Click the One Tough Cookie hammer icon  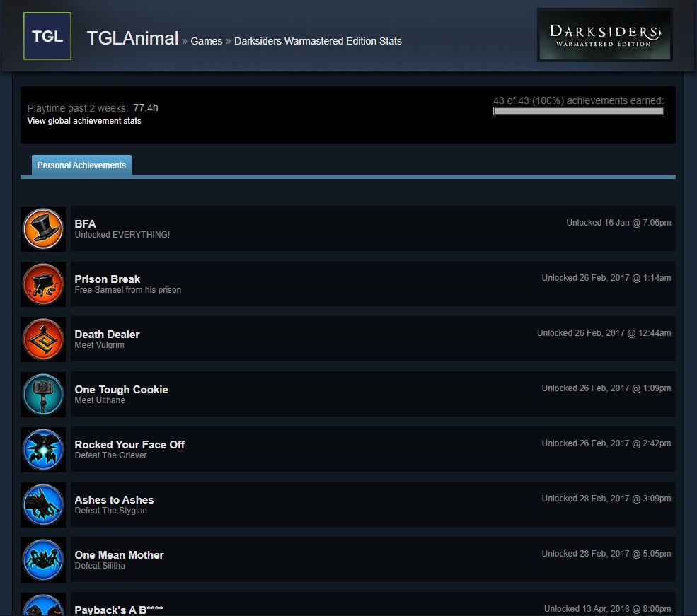pos(43,395)
